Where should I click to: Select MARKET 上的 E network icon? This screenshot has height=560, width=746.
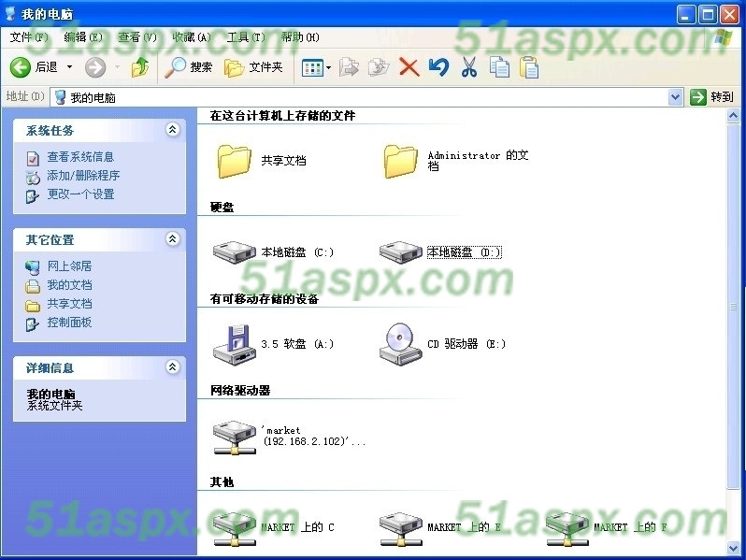[x=401, y=528]
